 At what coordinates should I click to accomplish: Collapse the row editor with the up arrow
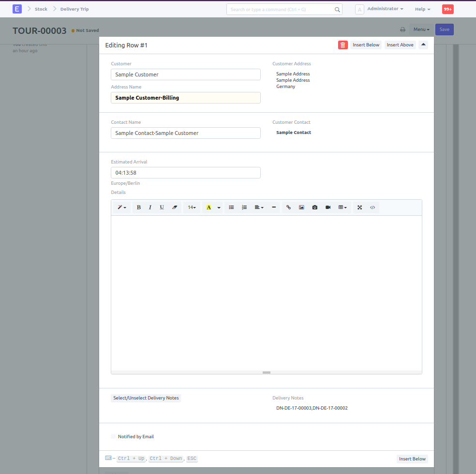[x=423, y=45]
